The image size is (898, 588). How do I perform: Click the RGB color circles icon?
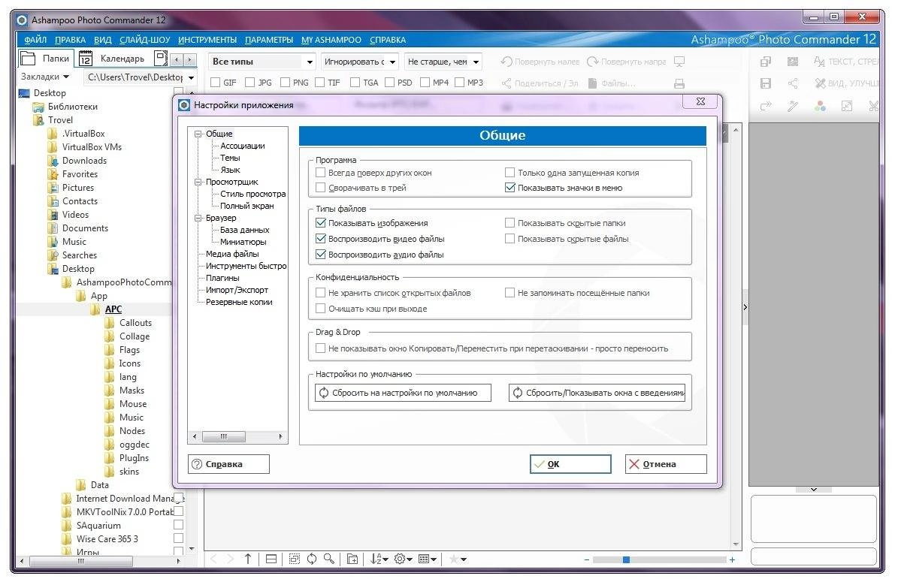coord(820,106)
